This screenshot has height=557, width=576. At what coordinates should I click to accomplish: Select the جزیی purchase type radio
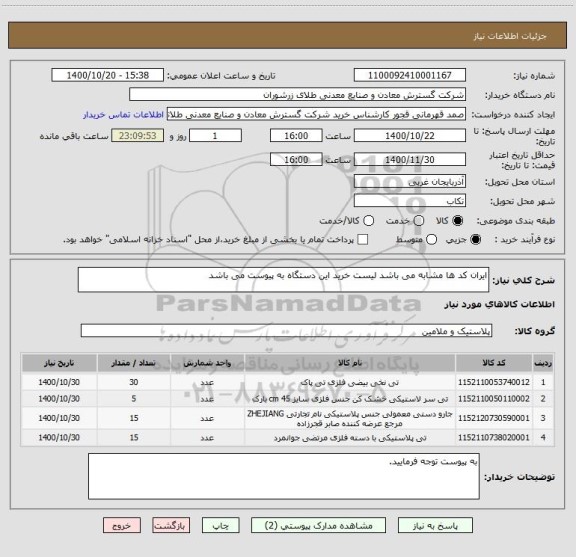476,240
